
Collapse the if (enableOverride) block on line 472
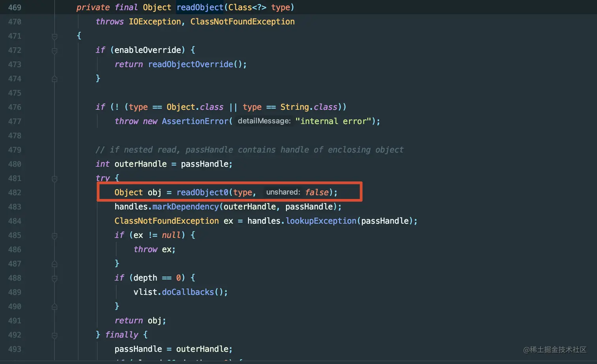pos(54,51)
